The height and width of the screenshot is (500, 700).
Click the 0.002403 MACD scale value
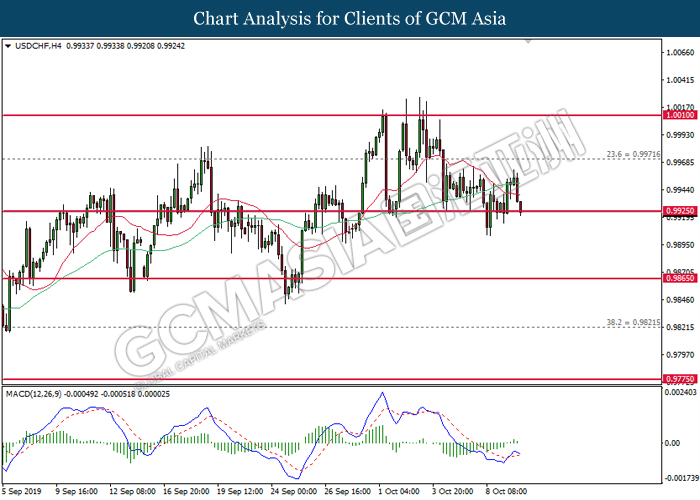click(x=680, y=392)
